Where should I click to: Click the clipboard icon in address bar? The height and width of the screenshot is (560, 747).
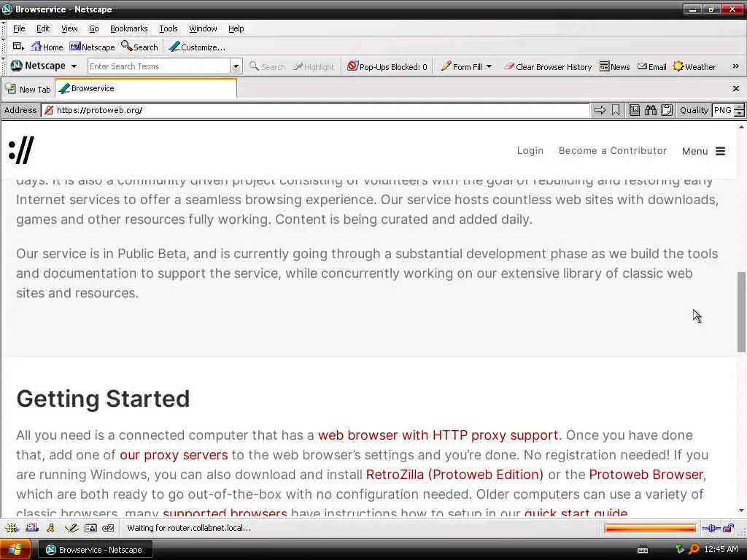click(x=667, y=110)
